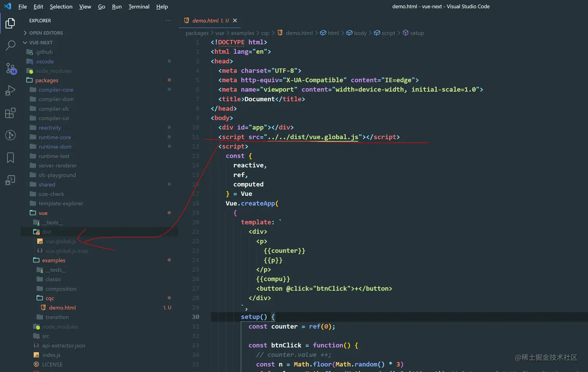
Task: Open the Extensions view
Action: (10, 113)
